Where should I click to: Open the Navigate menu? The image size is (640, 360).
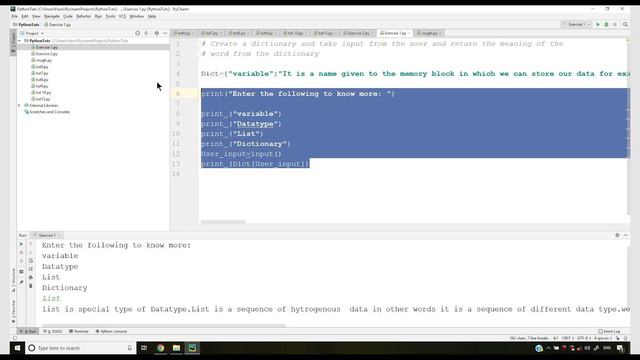[x=52, y=16]
